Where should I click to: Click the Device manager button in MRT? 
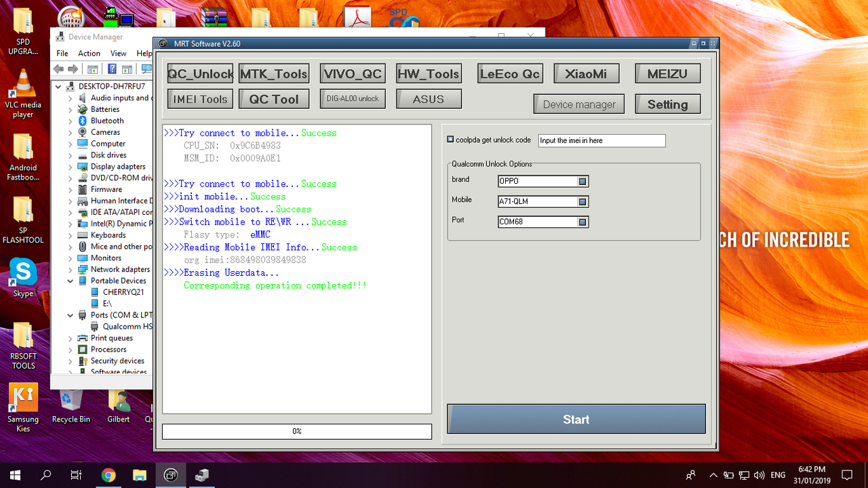pos(580,104)
